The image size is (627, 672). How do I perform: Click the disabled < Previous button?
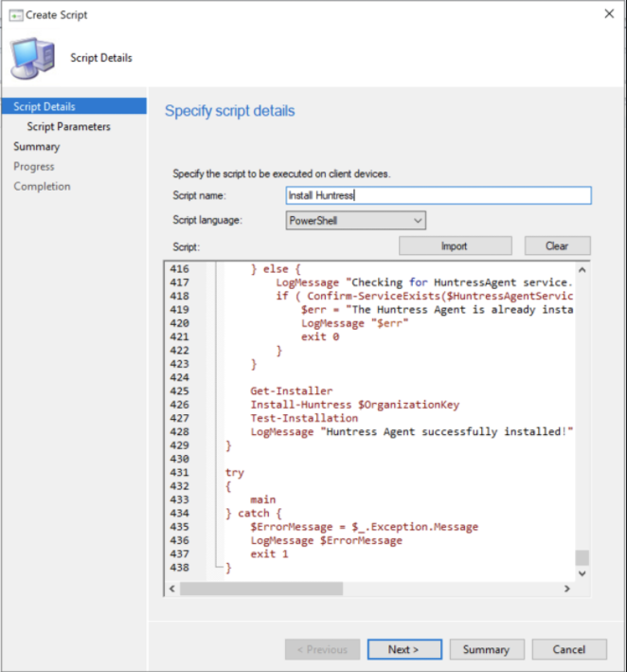pyautogui.click(x=322, y=649)
